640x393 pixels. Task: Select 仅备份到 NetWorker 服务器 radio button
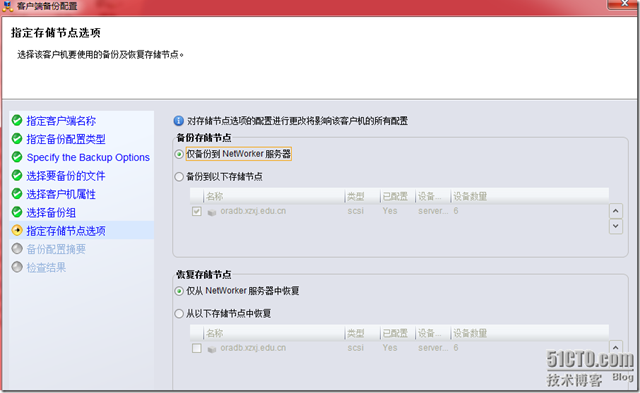pos(179,154)
